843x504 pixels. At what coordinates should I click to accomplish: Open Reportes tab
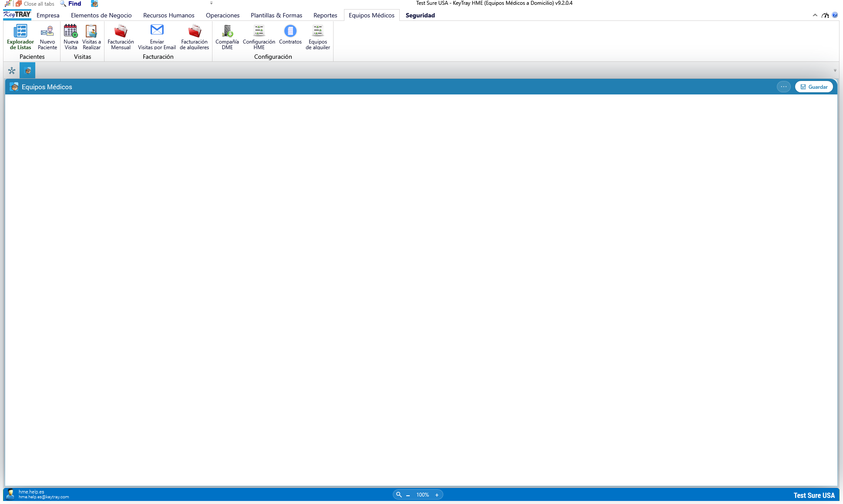(325, 15)
